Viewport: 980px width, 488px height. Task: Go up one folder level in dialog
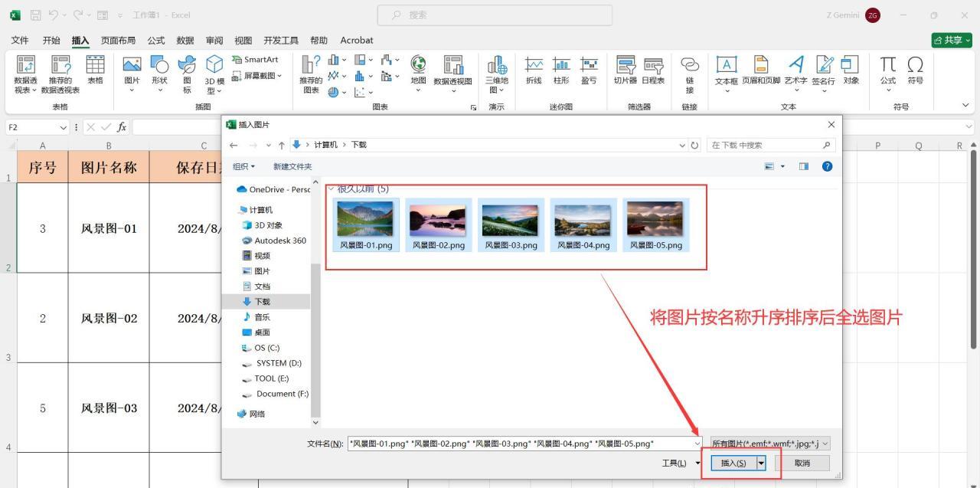click(x=281, y=145)
